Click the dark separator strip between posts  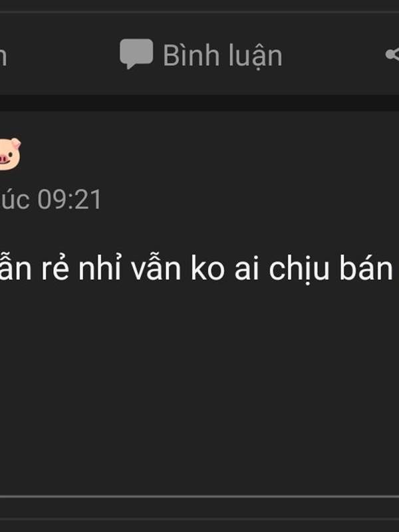pyautogui.click(x=199, y=103)
